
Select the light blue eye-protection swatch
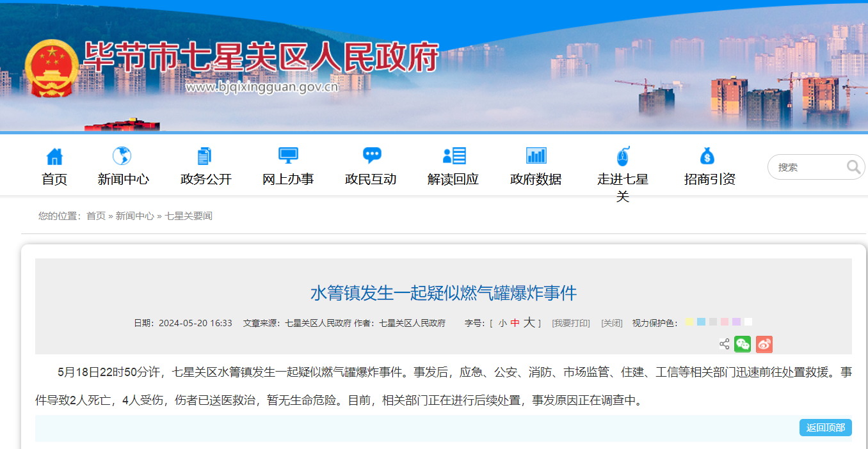(701, 322)
